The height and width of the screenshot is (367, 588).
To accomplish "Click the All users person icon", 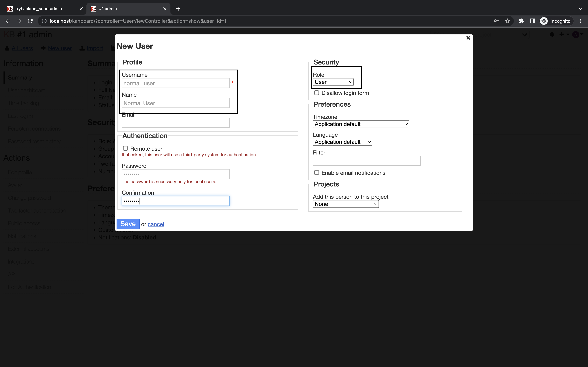I will point(7,48).
